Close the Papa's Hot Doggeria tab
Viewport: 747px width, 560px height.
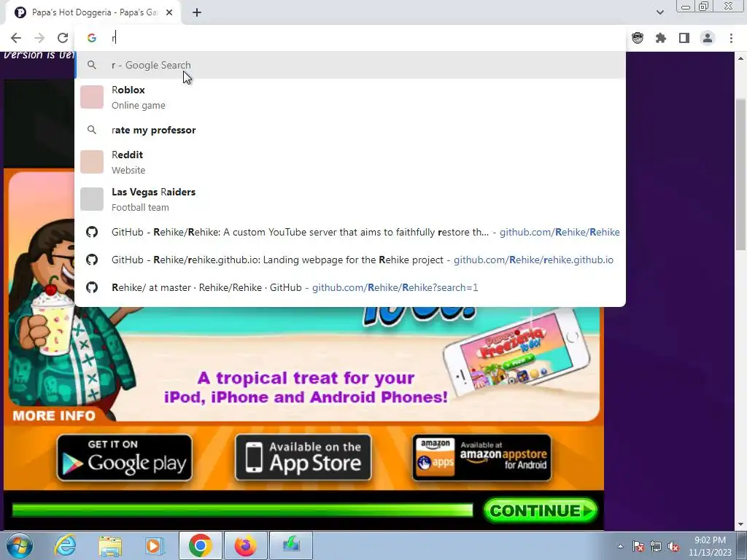169,12
